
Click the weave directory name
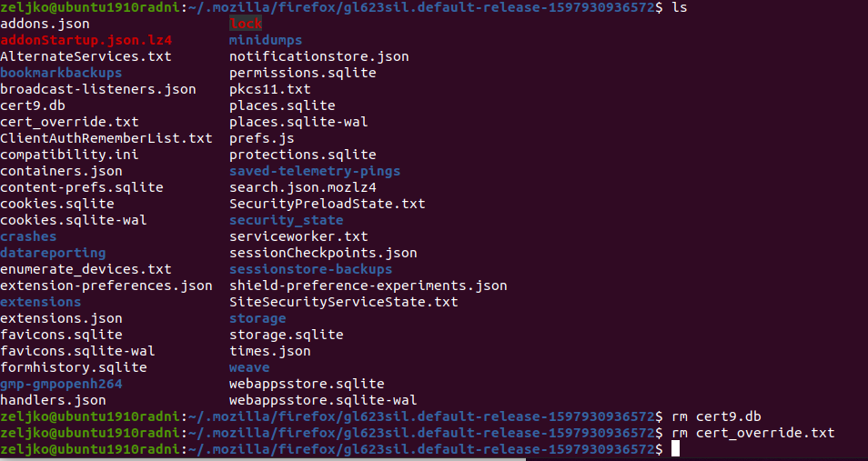(x=249, y=367)
